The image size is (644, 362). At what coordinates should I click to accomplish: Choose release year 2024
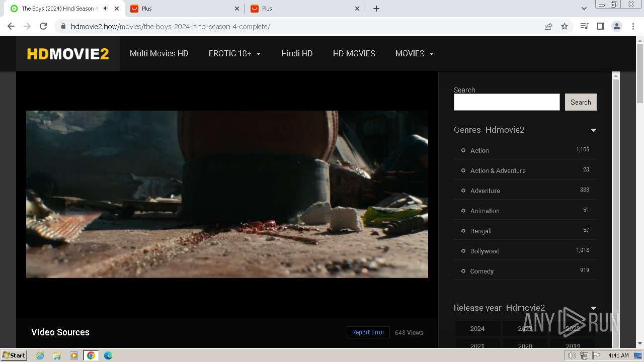tap(477, 328)
